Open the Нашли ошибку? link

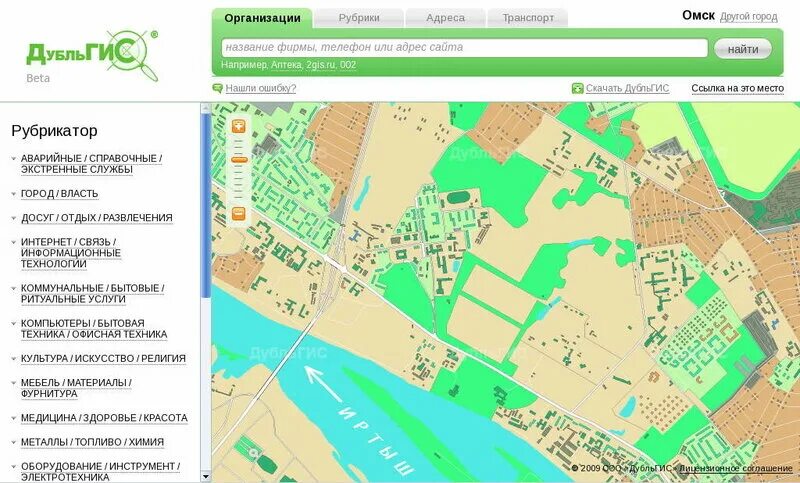pos(261,88)
